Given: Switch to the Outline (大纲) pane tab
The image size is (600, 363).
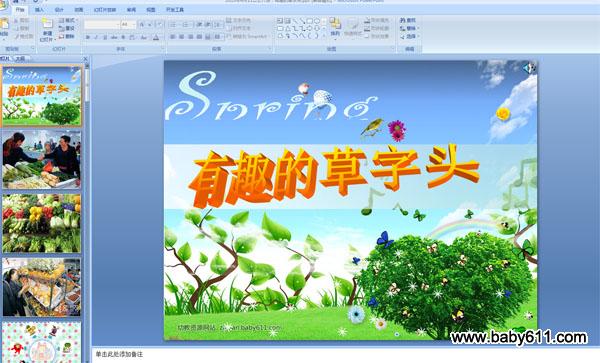Looking at the screenshot, I should coord(20,59).
